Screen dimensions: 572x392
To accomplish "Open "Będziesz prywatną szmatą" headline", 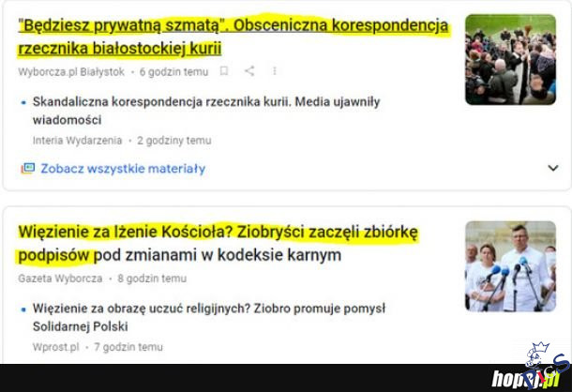I will click(x=233, y=37).
